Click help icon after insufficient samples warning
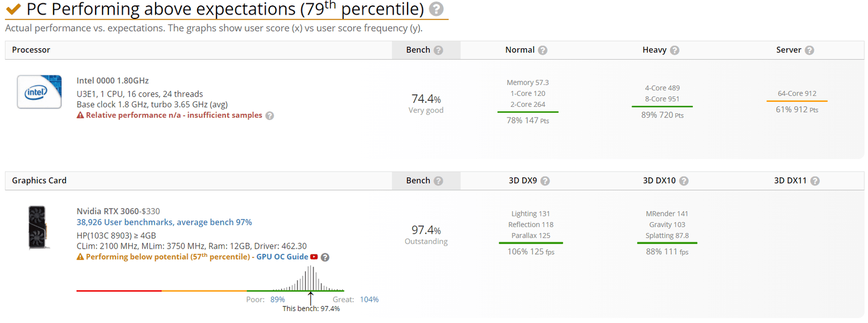The image size is (868, 323). [270, 115]
